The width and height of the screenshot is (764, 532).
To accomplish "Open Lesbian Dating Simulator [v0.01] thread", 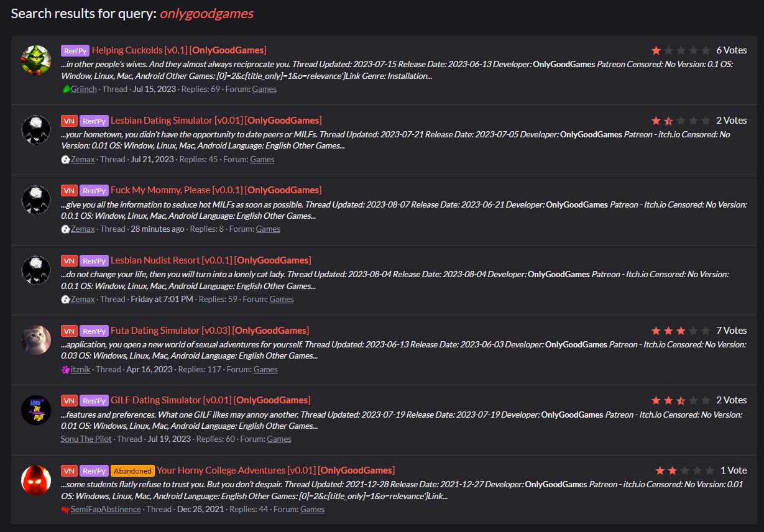I will (216, 121).
